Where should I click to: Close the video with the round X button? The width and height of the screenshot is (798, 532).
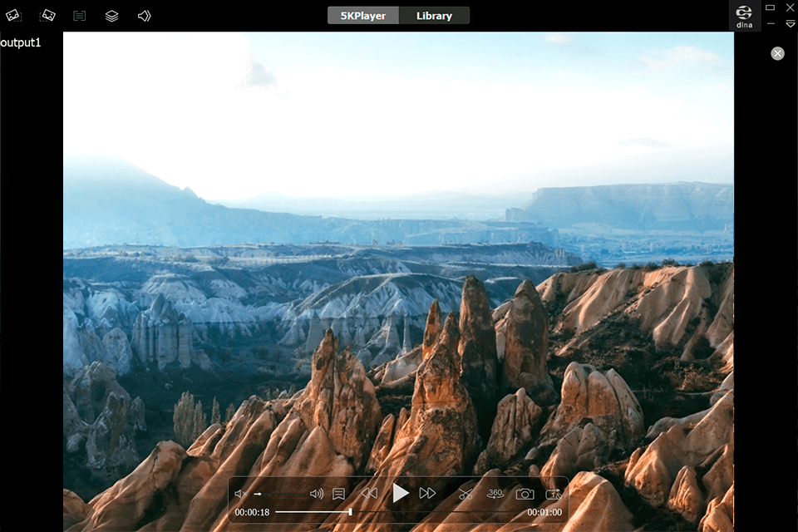777,53
